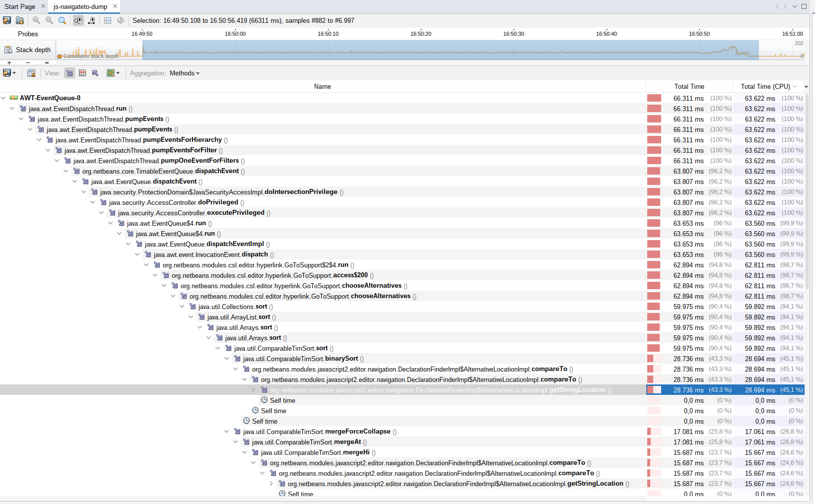Click the orange Cumulative stack depth legend swatch
The height and width of the screenshot is (504, 815).
click(x=60, y=57)
